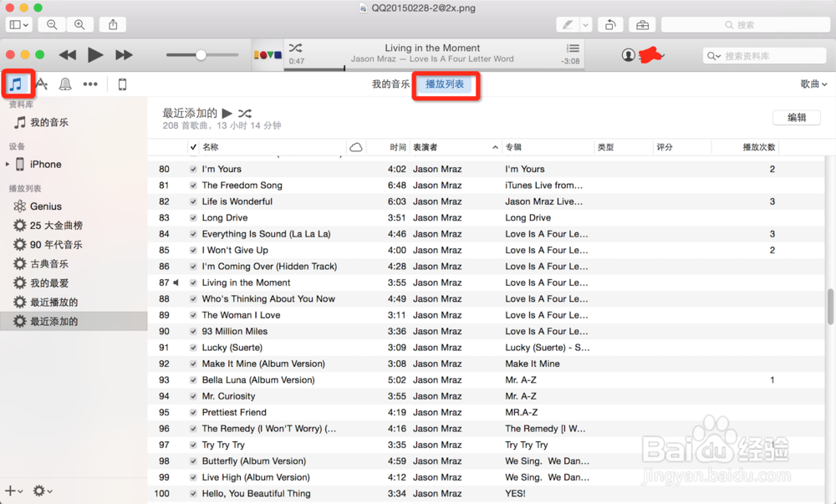
Task: Skip to next track
Action: (124, 55)
